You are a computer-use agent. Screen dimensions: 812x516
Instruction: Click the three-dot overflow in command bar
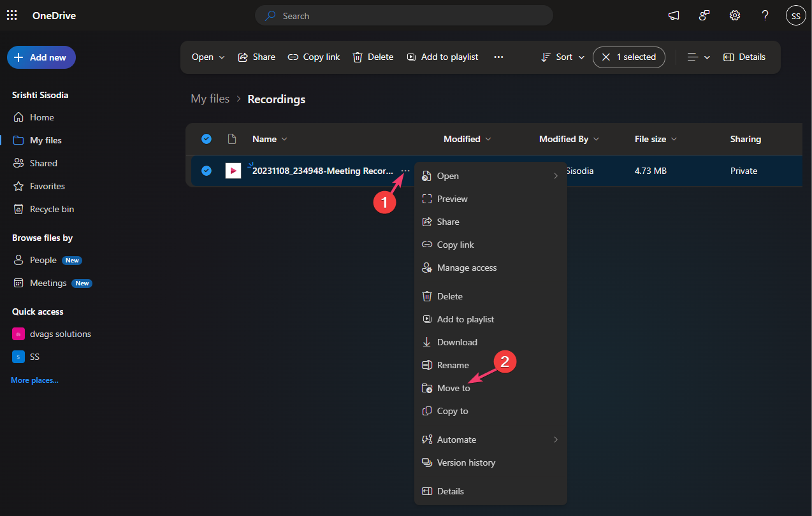[x=498, y=57]
